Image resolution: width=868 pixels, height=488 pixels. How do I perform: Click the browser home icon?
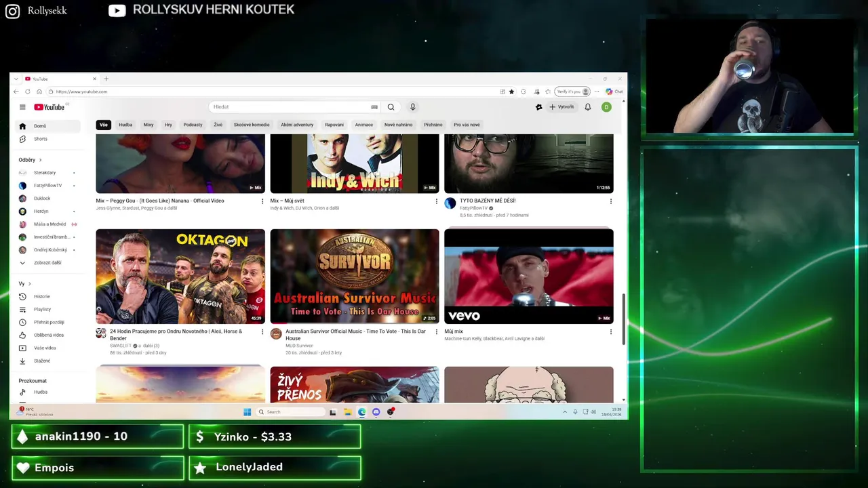[39, 91]
